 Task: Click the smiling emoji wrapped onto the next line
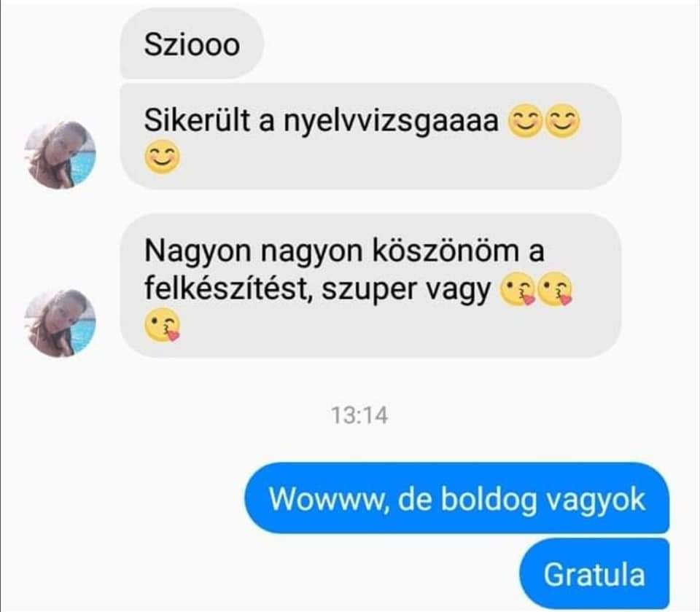point(163,157)
